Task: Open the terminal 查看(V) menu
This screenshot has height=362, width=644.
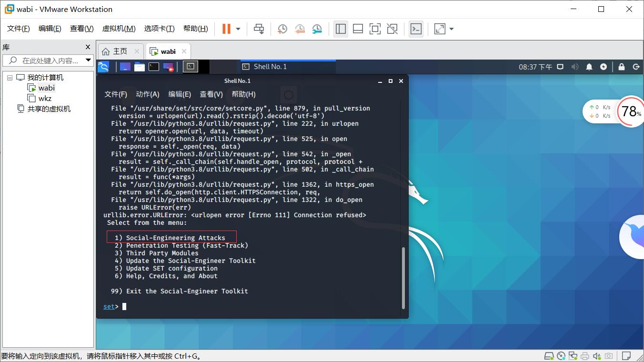Action: (x=211, y=94)
